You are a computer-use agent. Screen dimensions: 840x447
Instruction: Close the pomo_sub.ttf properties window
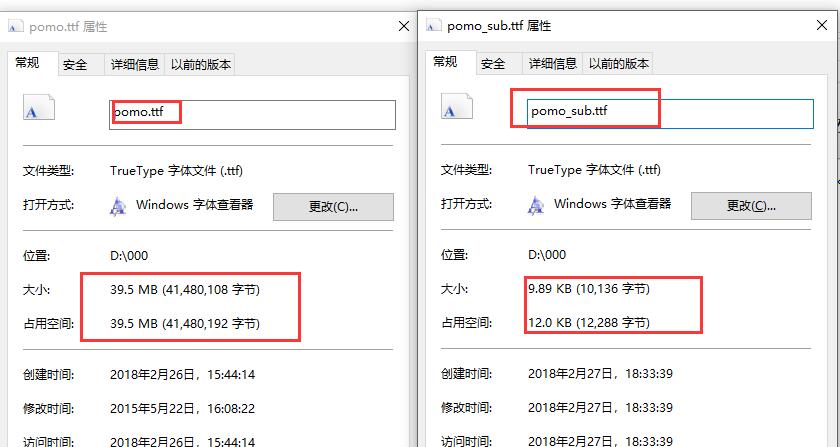822,25
